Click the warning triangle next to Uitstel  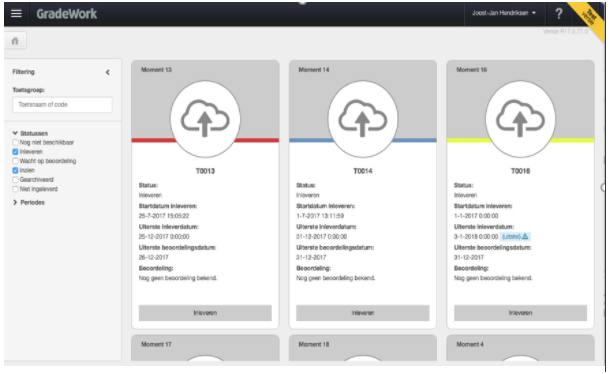click(525, 236)
